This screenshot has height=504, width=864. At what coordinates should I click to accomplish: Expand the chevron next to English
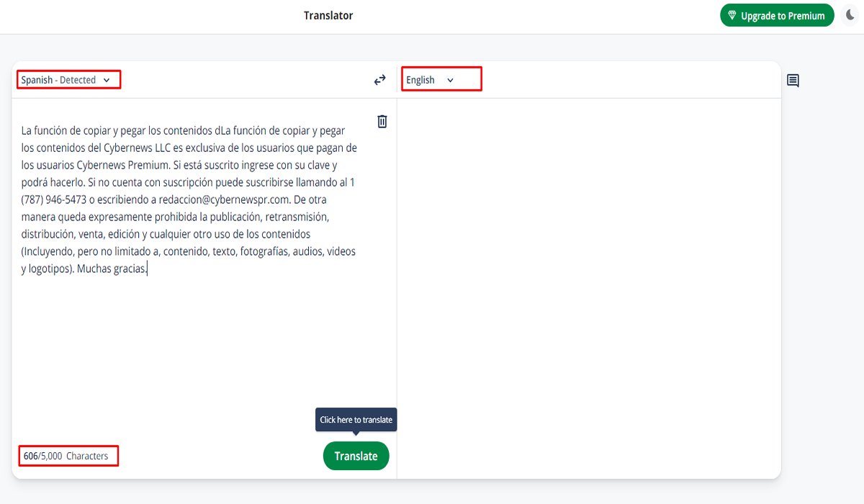coord(451,80)
